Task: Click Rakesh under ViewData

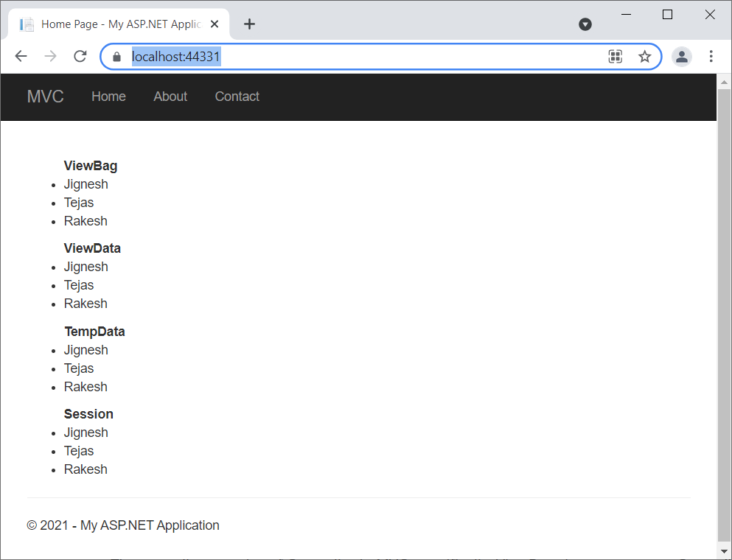Action: pyautogui.click(x=86, y=304)
